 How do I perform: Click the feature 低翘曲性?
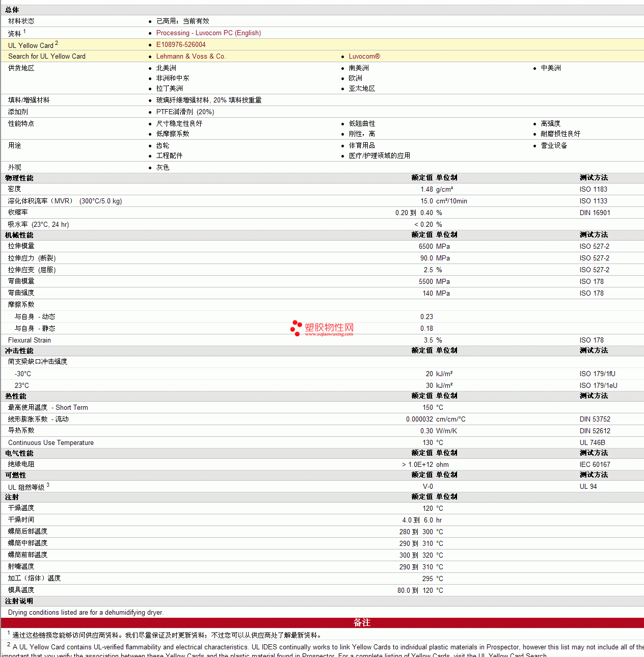pos(362,123)
